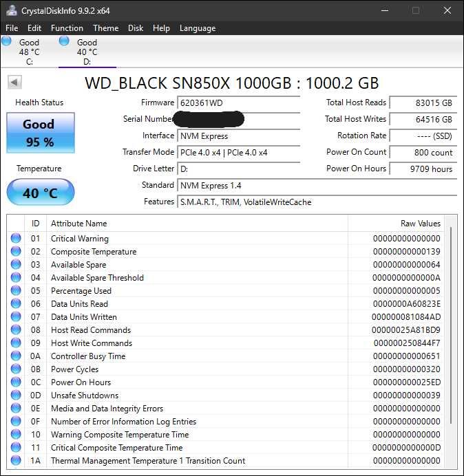Click the status orb for Critical Warning
The width and height of the screenshot is (464, 476).
(16, 238)
